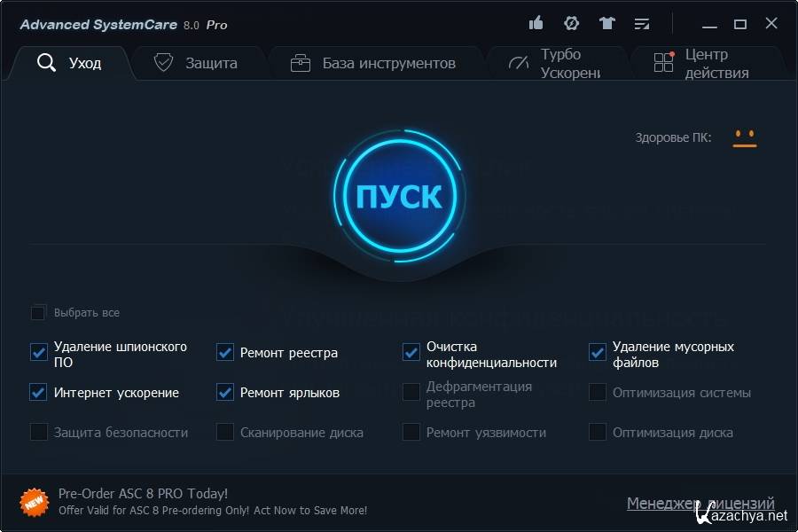The width and height of the screenshot is (798, 532).
Task: Click the orange NEW badge icon
Action: click(34, 502)
